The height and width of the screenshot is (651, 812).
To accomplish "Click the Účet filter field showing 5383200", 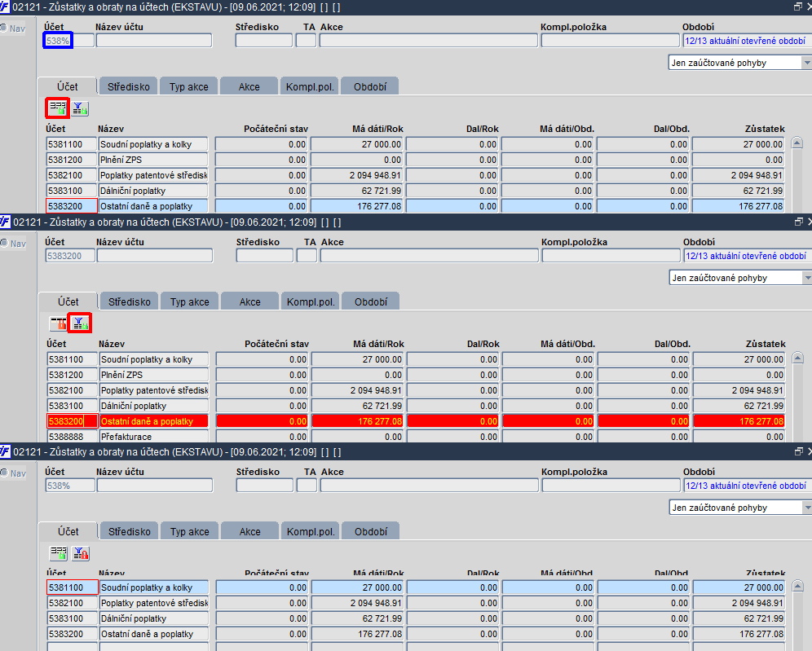I will pyautogui.click(x=70, y=256).
